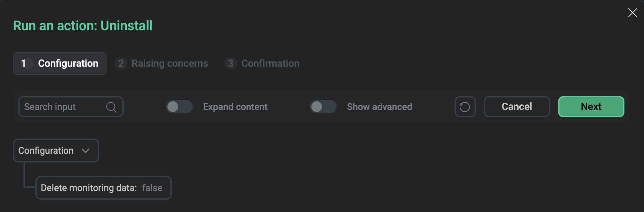
Task: Click the step number 1 badge
Action: tap(24, 63)
